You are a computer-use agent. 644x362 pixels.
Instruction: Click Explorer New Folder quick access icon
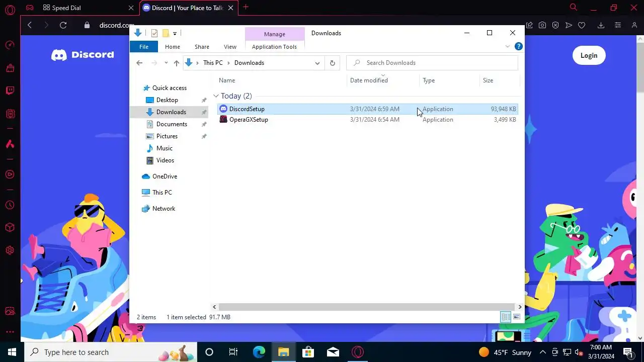click(x=165, y=33)
